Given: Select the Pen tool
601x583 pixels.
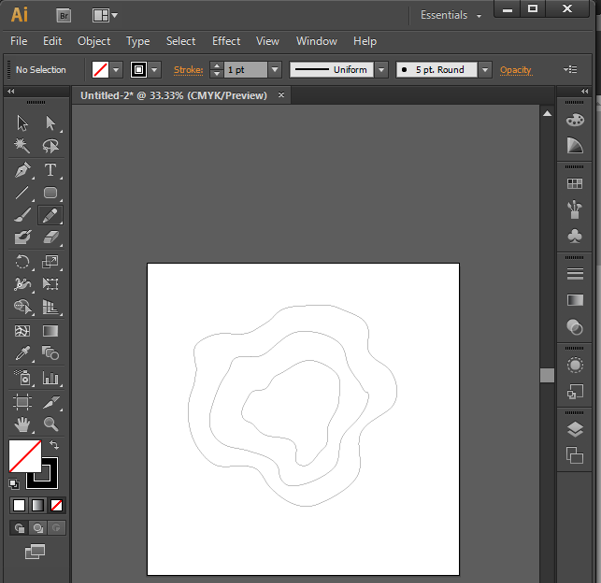Looking at the screenshot, I should point(22,170).
